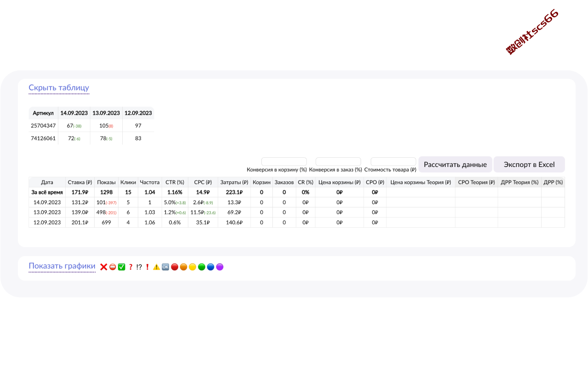
Task: Click the 699 impressions value
Action: [x=107, y=223]
